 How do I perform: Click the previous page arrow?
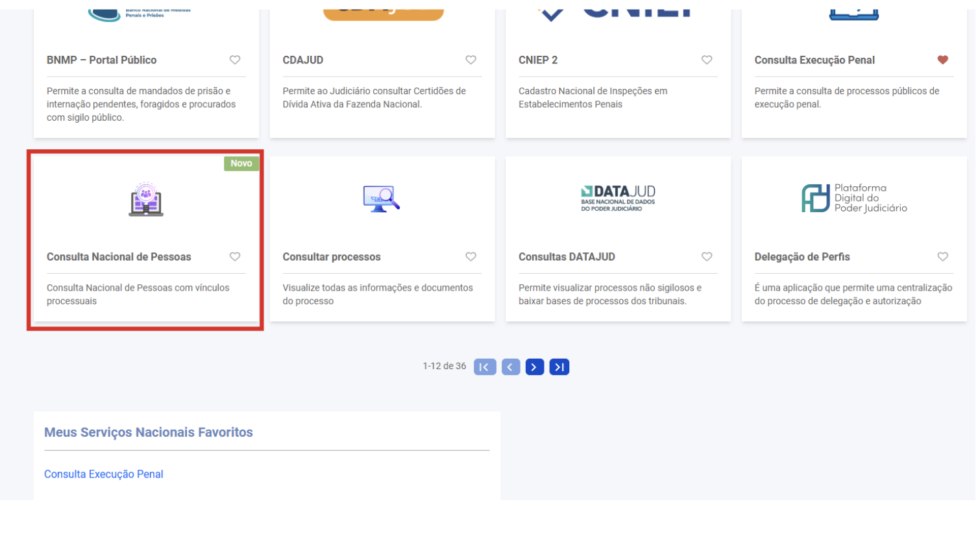click(510, 367)
